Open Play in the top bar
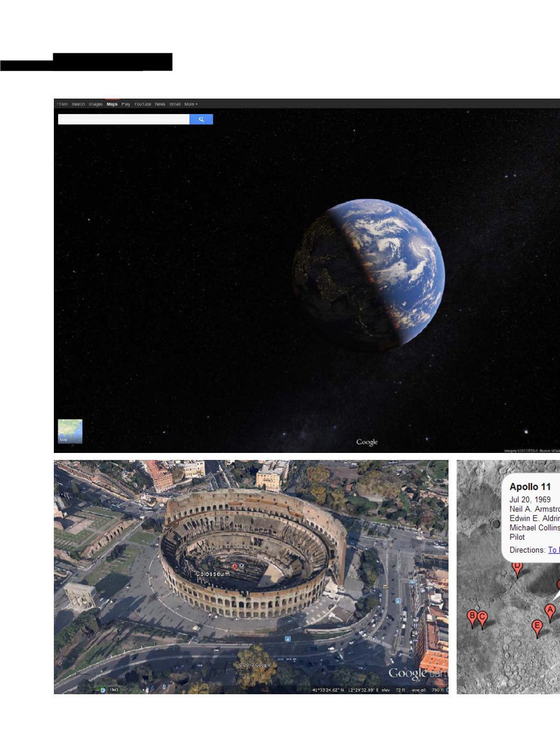 tap(125, 104)
